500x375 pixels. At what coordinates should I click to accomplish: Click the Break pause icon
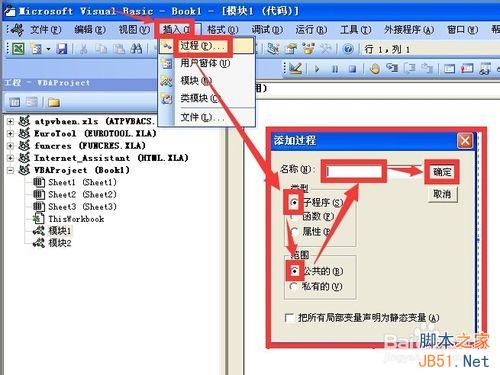coord(335,69)
